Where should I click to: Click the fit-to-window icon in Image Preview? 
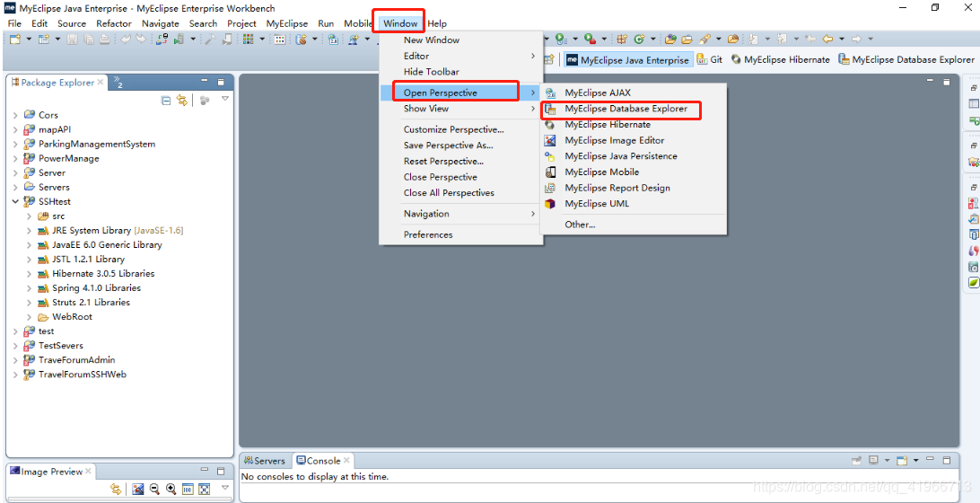click(x=204, y=489)
